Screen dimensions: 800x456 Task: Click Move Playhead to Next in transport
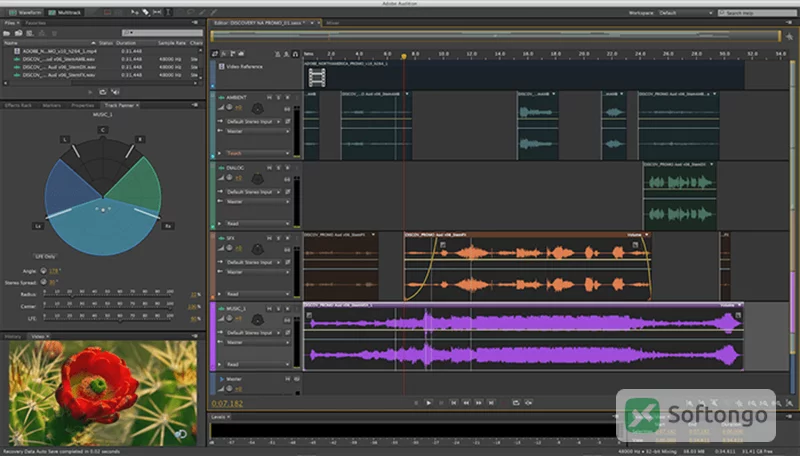491,402
